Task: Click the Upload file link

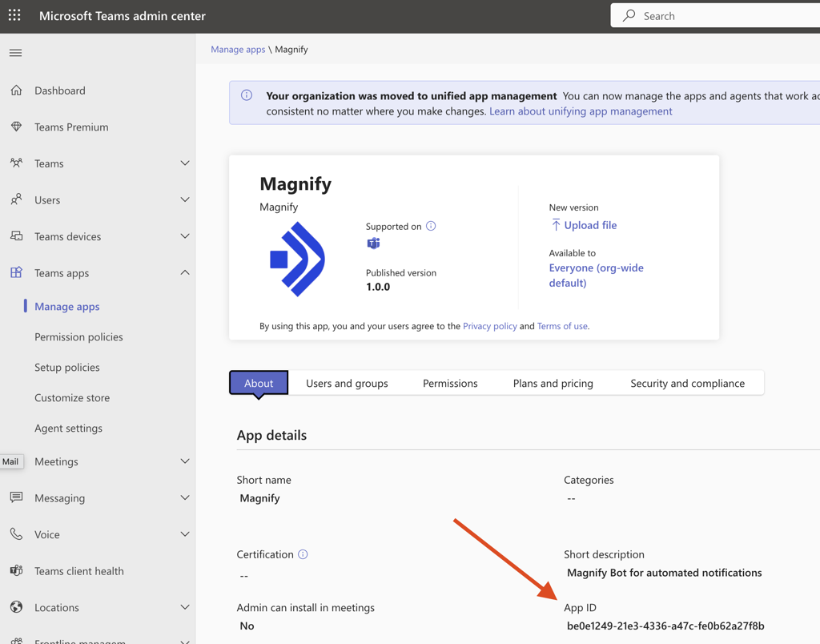Action: (x=590, y=225)
